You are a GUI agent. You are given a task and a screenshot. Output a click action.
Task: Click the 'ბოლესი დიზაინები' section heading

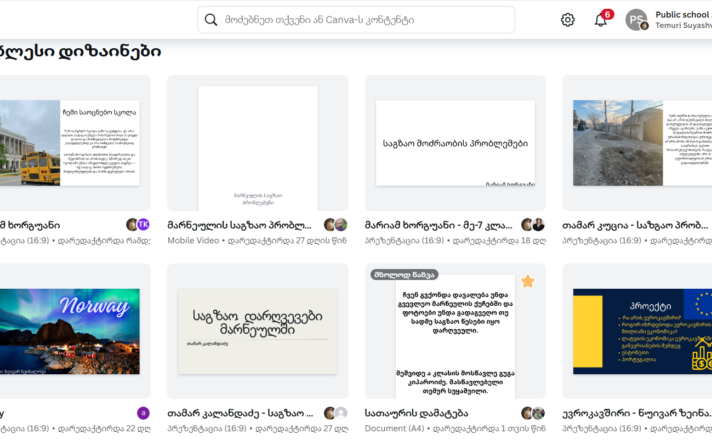tap(80, 51)
